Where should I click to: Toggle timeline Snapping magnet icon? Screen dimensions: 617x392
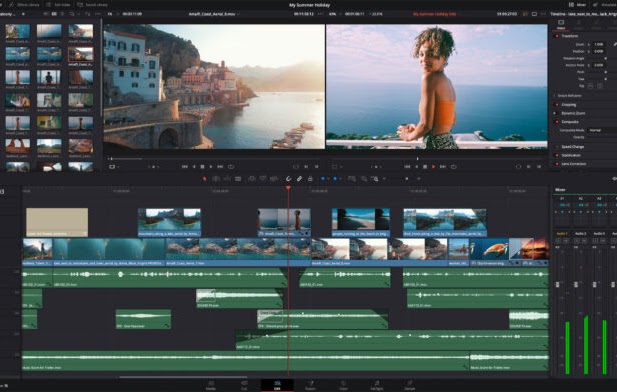point(288,179)
